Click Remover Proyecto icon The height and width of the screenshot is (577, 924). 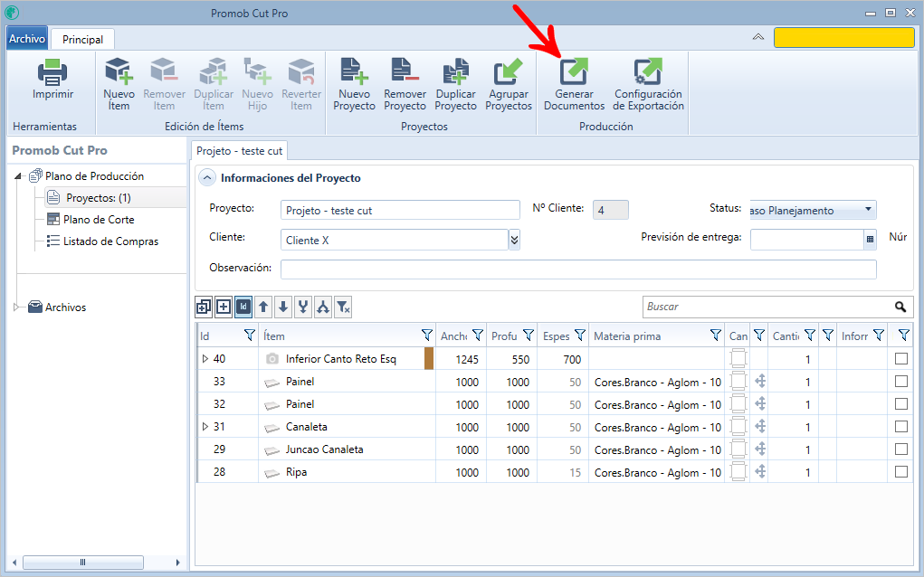click(405, 70)
